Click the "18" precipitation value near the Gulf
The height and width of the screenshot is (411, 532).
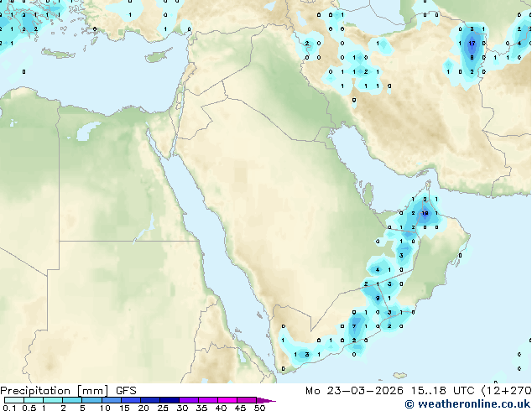425,213
